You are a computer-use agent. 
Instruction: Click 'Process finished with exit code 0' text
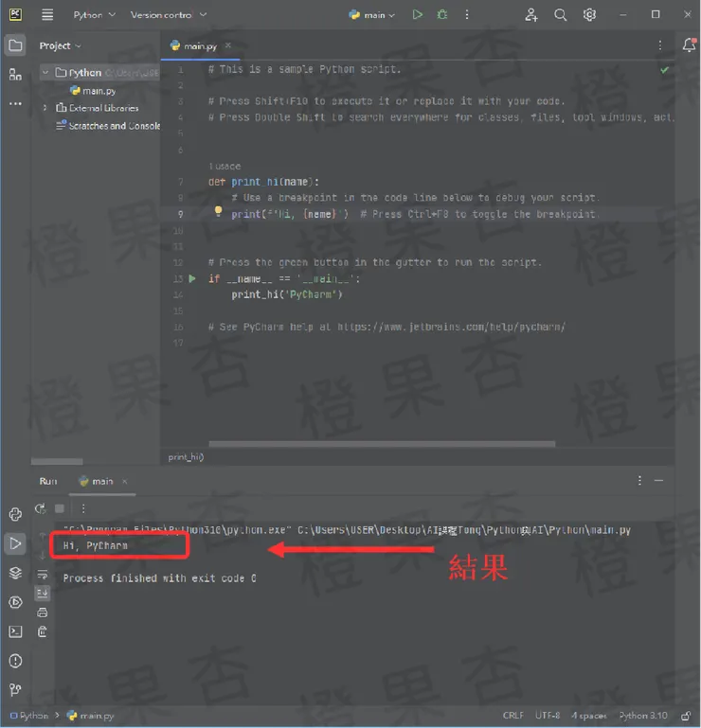point(159,578)
